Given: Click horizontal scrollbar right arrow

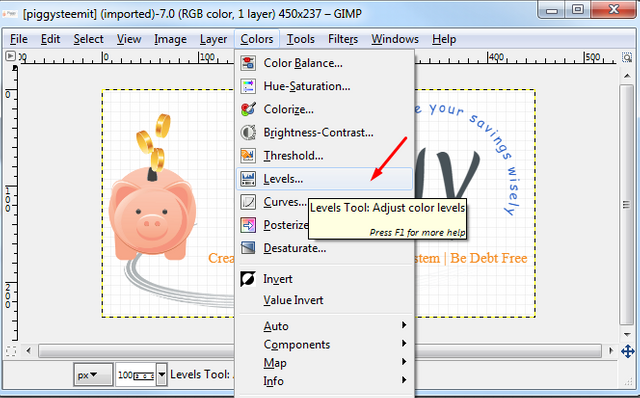Looking at the screenshot, I should [x=611, y=351].
